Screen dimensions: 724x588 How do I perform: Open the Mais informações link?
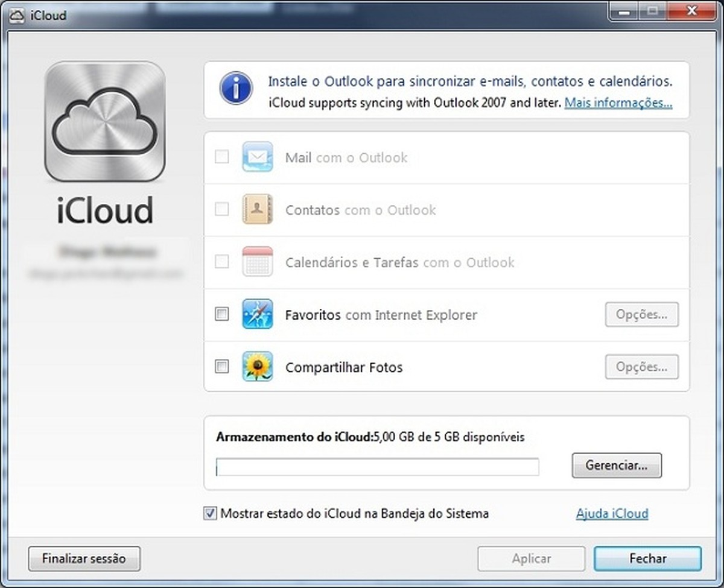click(x=618, y=103)
